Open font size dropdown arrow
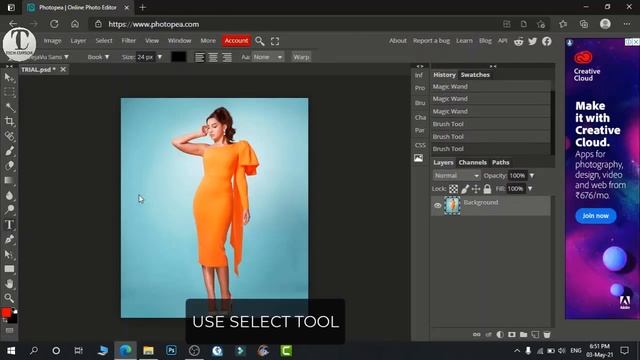Viewport: 640px width, 360px height. point(160,57)
